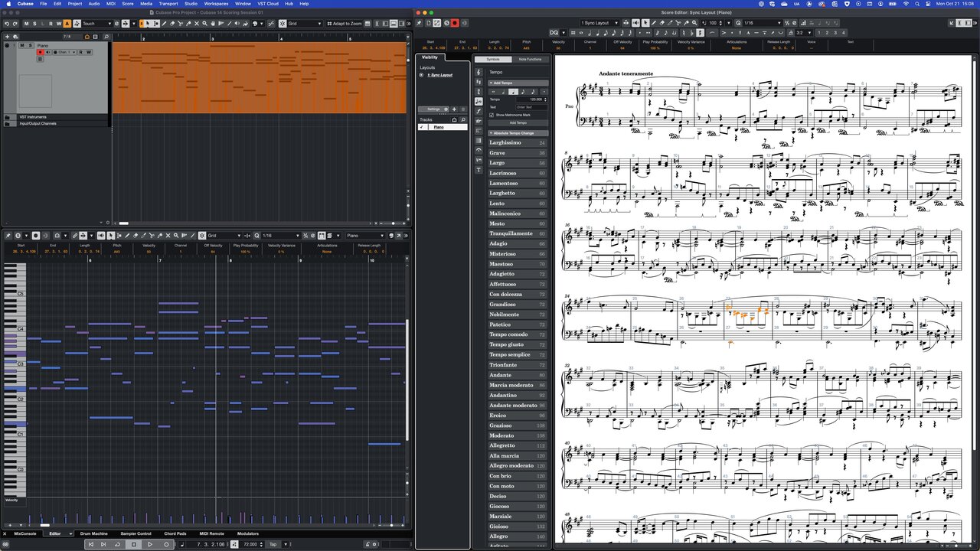Screen dimensions: 980x551
Task: Select the quarter note in the Add Tempo section
Action: point(513,91)
